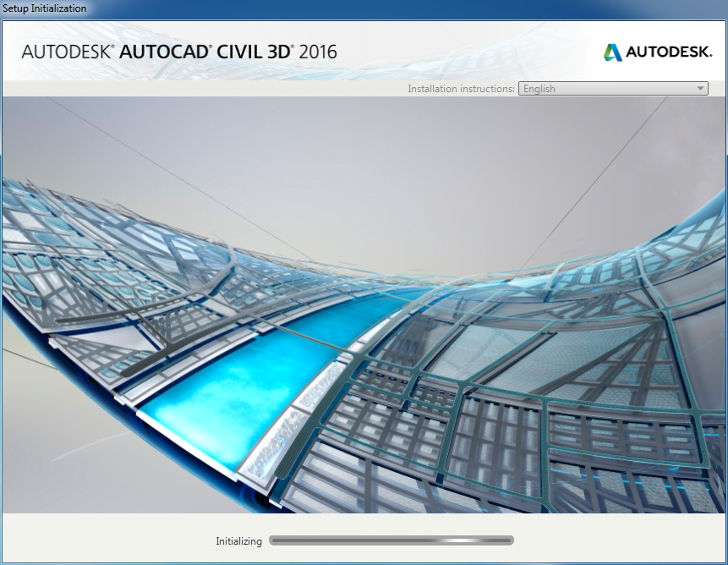Click the dropdown arrow beside English
This screenshot has height=565, width=728.
point(700,89)
